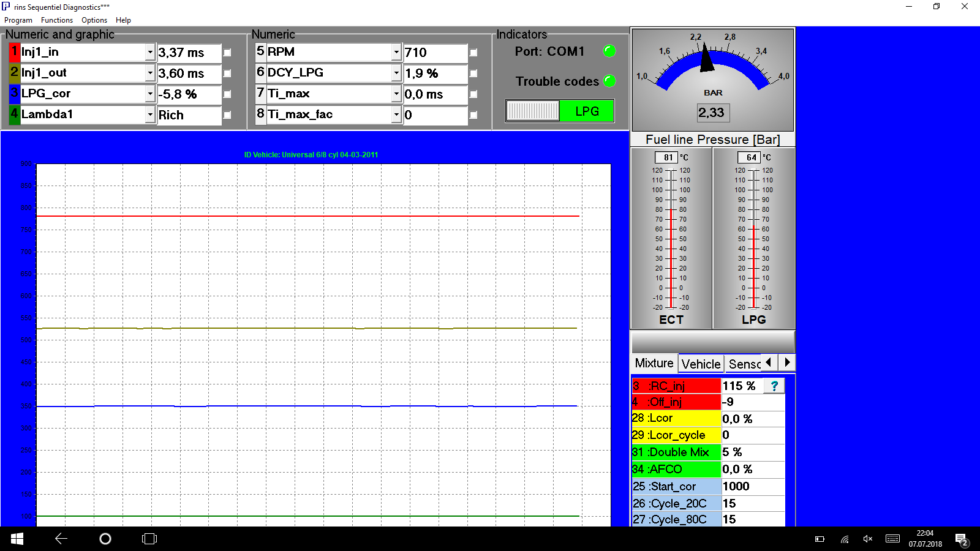Toggle the checkbox next to 3,60 ms

[x=227, y=73]
